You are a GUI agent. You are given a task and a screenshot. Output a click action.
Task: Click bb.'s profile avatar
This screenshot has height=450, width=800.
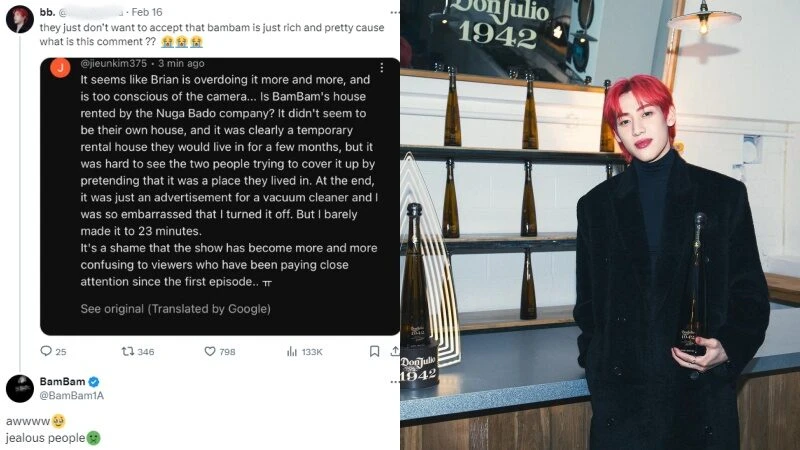tap(20, 19)
